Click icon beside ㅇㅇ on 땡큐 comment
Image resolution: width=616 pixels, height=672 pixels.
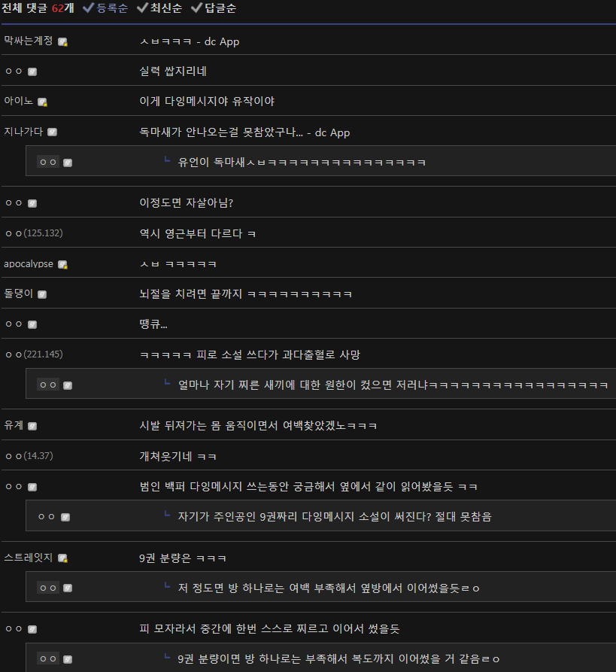tap(32, 324)
